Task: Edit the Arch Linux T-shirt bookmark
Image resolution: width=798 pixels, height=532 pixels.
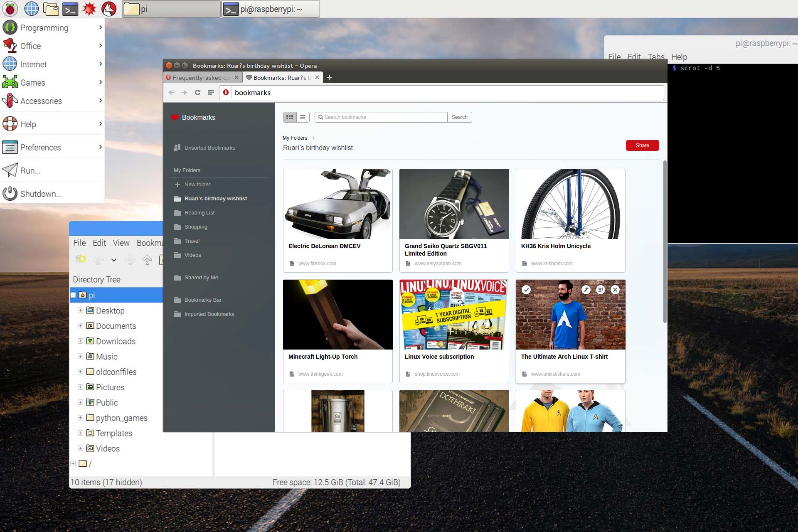Action: point(586,290)
